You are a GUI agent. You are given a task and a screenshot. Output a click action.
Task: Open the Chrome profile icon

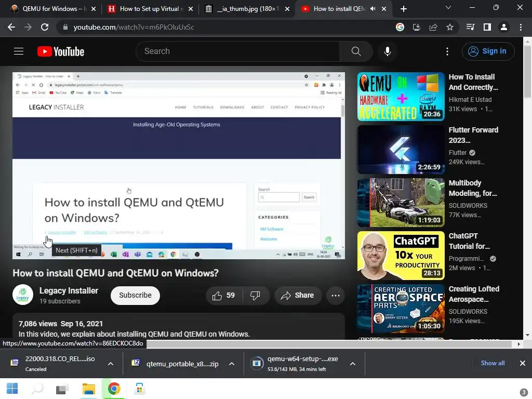[504, 27]
